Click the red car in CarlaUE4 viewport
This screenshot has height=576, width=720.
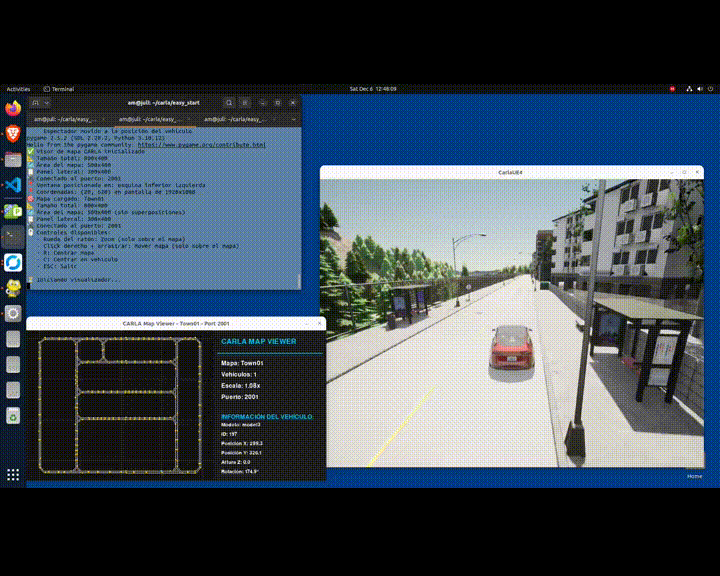(512, 348)
